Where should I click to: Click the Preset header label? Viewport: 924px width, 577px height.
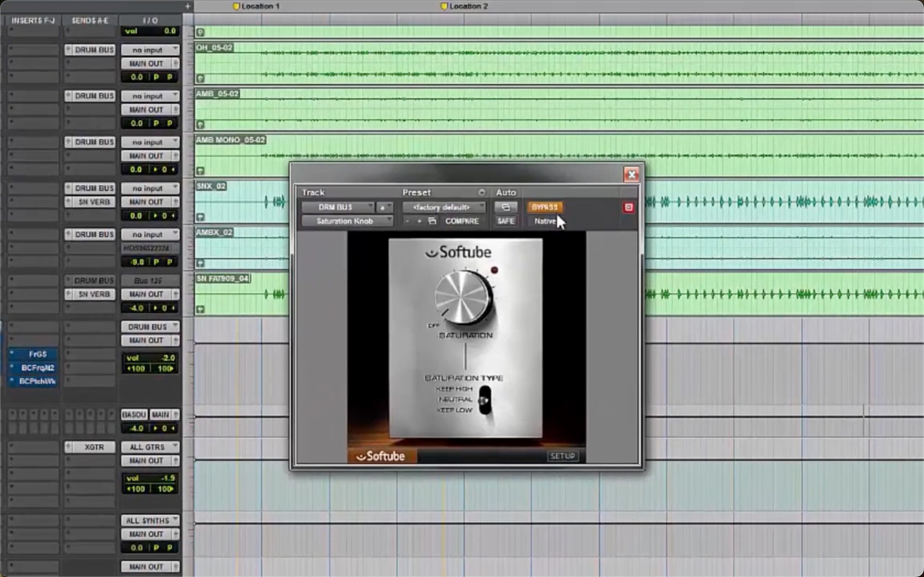pos(417,192)
